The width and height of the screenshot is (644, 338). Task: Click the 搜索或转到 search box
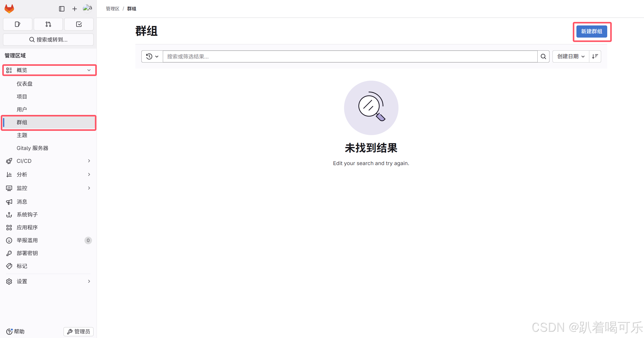[x=48, y=40]
